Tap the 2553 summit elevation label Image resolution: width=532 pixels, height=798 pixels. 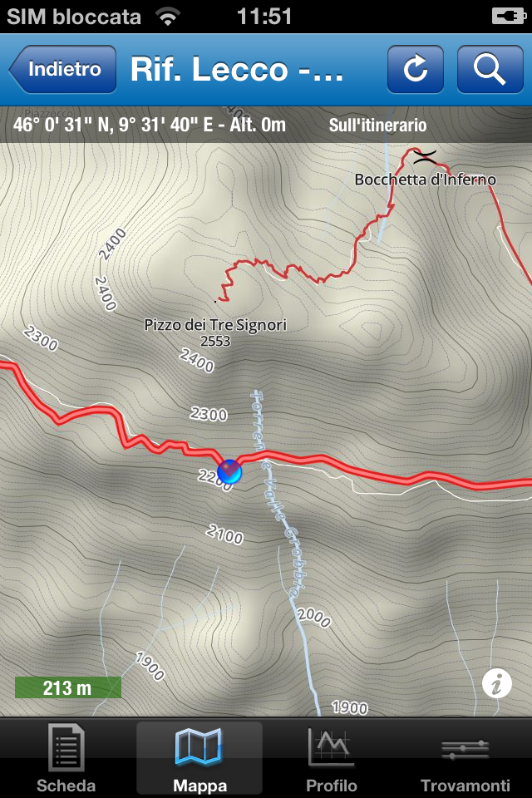[215, 341]
